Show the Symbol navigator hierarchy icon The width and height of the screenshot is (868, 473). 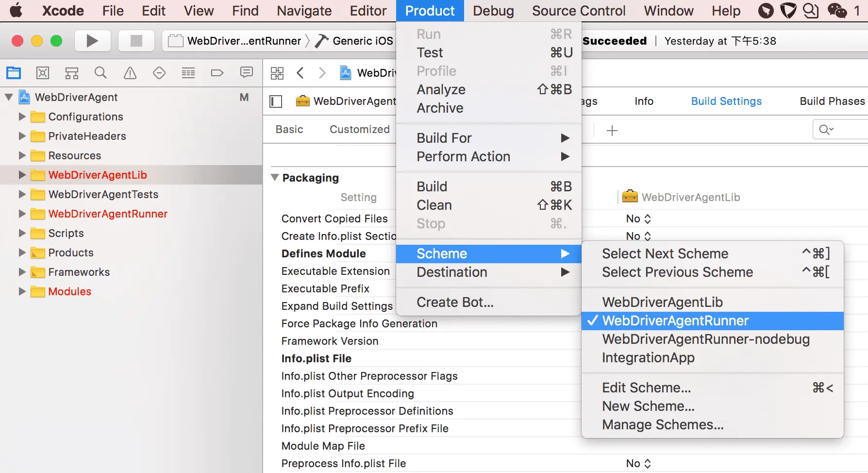tap(72, 73)
